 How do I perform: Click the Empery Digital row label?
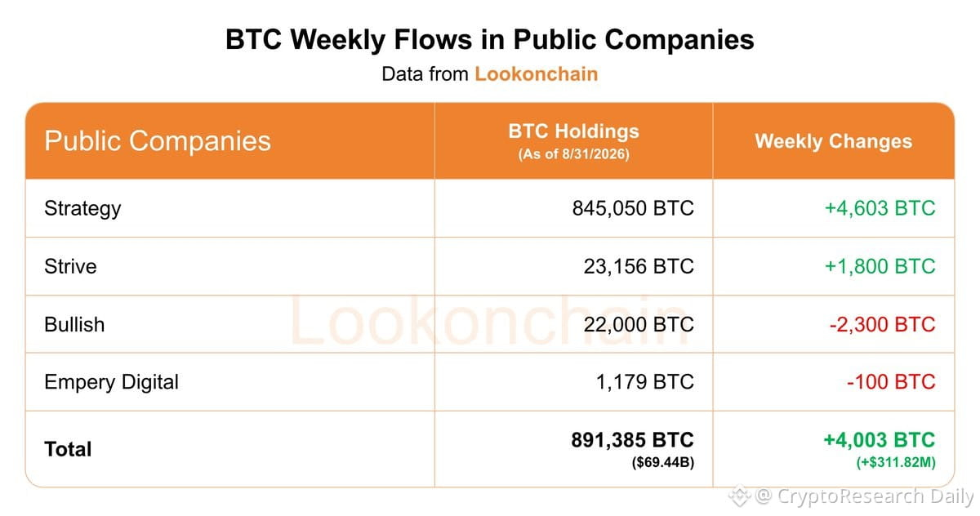tap(111, 381)
